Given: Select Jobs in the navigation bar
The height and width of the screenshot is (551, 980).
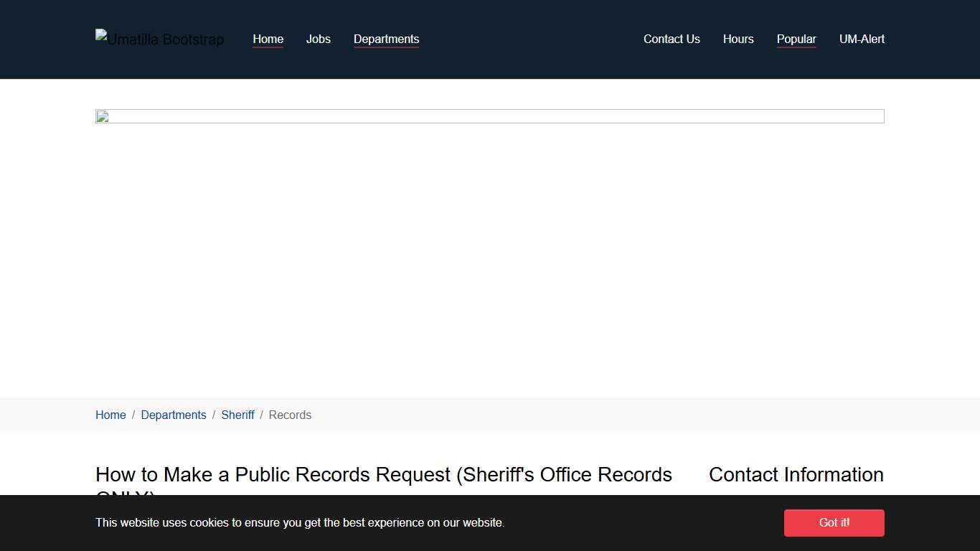Looking at the screenshot, I should point(318,39).
